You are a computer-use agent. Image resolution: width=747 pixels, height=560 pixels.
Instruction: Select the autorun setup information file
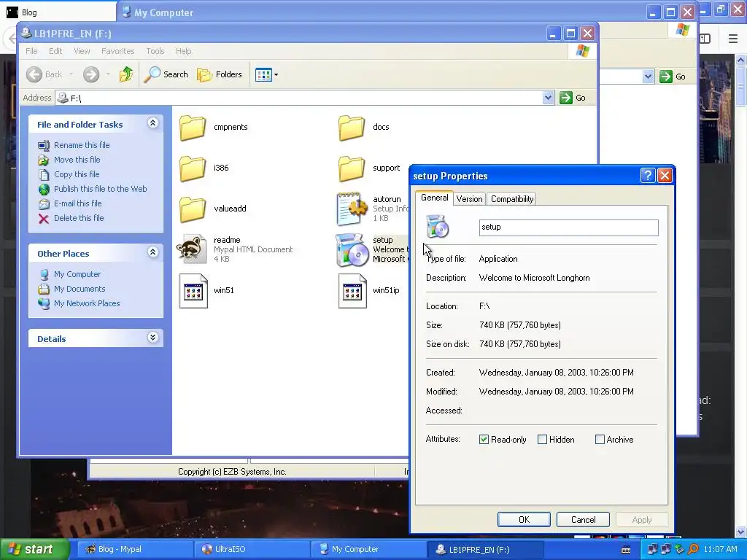click(x=352, y=209)
